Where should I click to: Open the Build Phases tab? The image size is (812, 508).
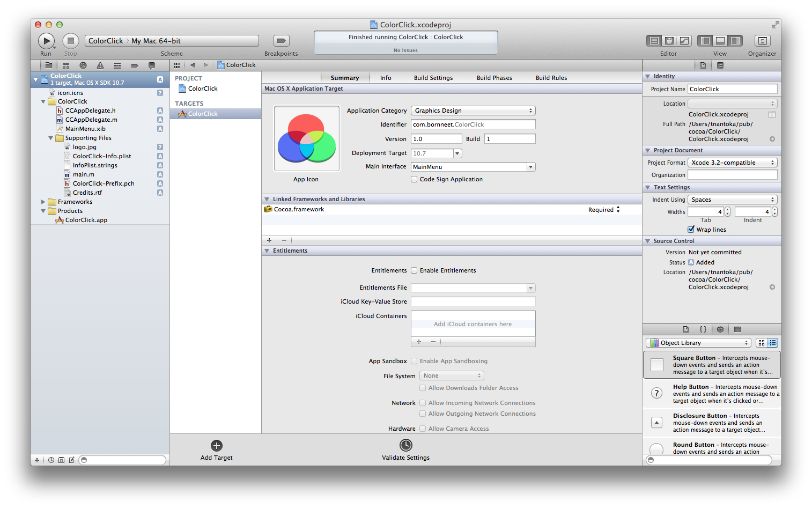tap(494, 78)
